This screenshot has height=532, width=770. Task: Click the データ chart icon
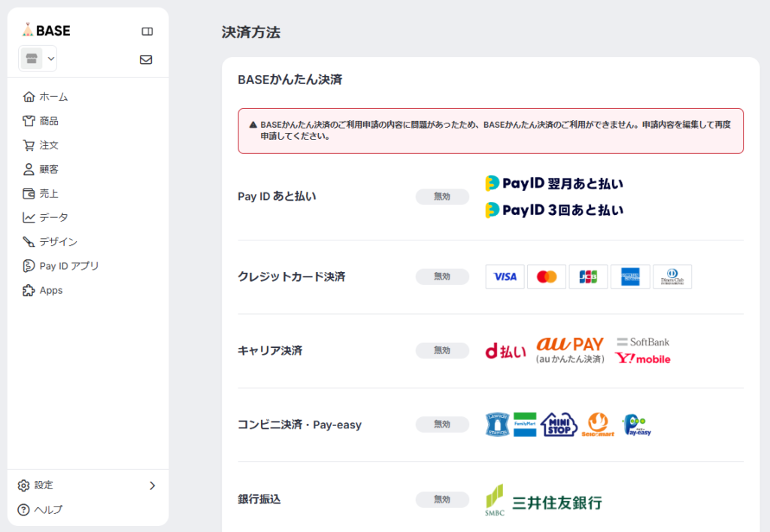29,217
